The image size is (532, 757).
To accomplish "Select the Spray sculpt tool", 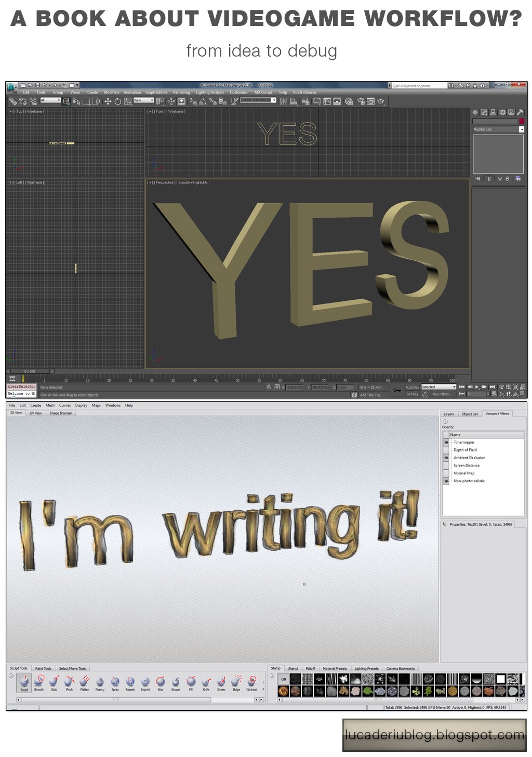I will pos(115,682).
